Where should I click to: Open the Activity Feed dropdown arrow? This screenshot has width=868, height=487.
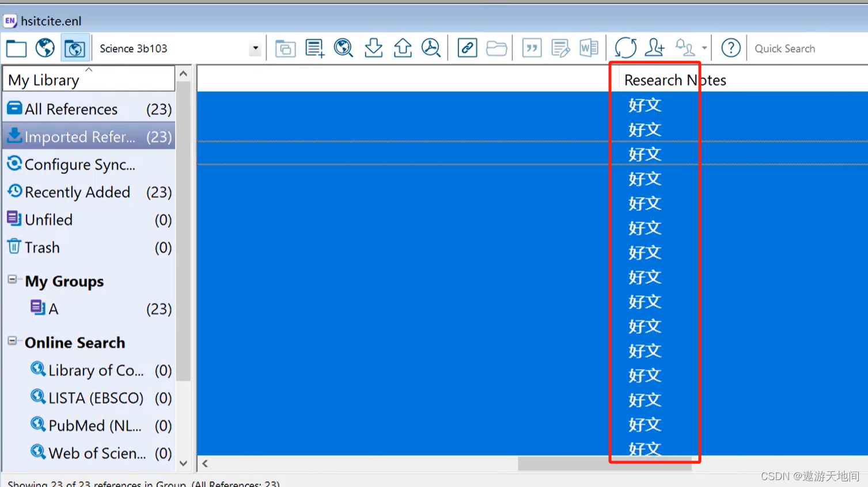(704, 49)
